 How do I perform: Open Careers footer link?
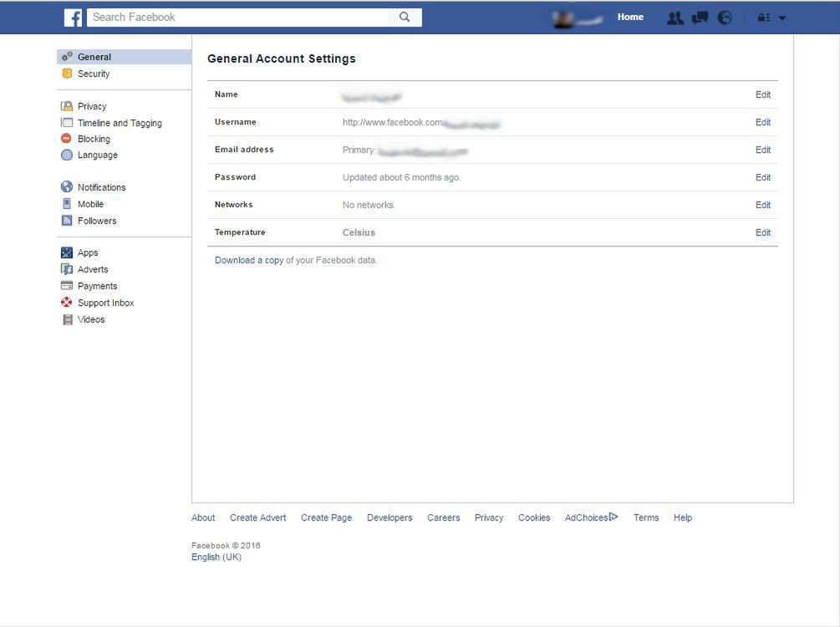pyautogui.click(x=443, y=517)
